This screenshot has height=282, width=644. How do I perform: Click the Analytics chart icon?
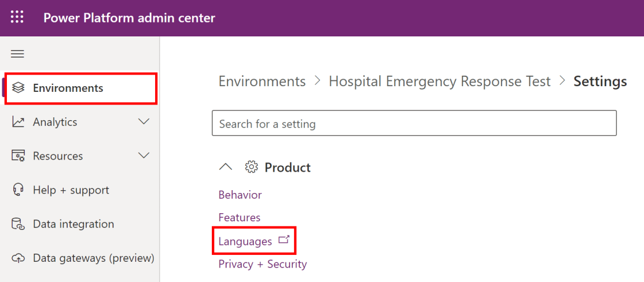tap(19, 122)
